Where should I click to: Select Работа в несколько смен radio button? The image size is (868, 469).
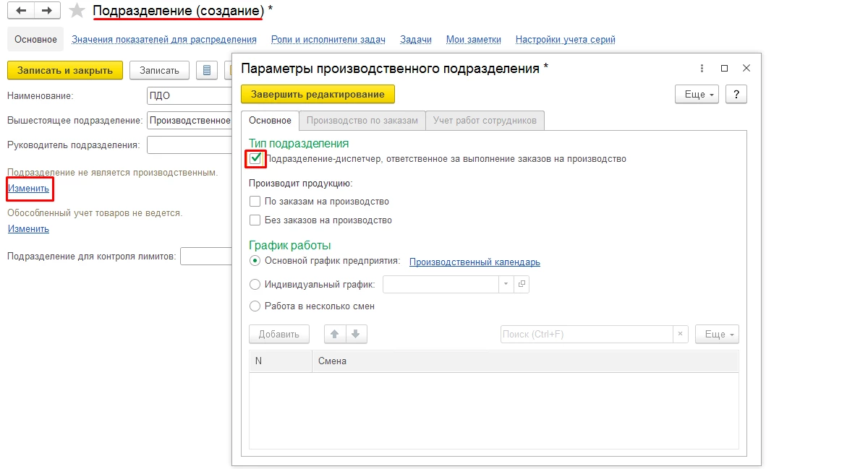[x=255, y=306]
